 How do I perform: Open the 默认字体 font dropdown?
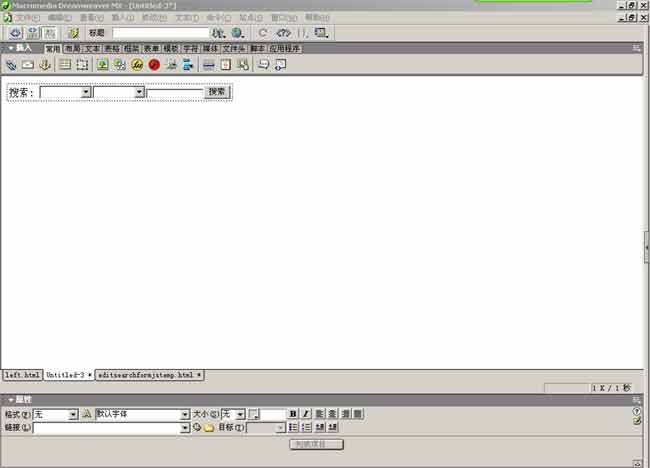(185, 414)
